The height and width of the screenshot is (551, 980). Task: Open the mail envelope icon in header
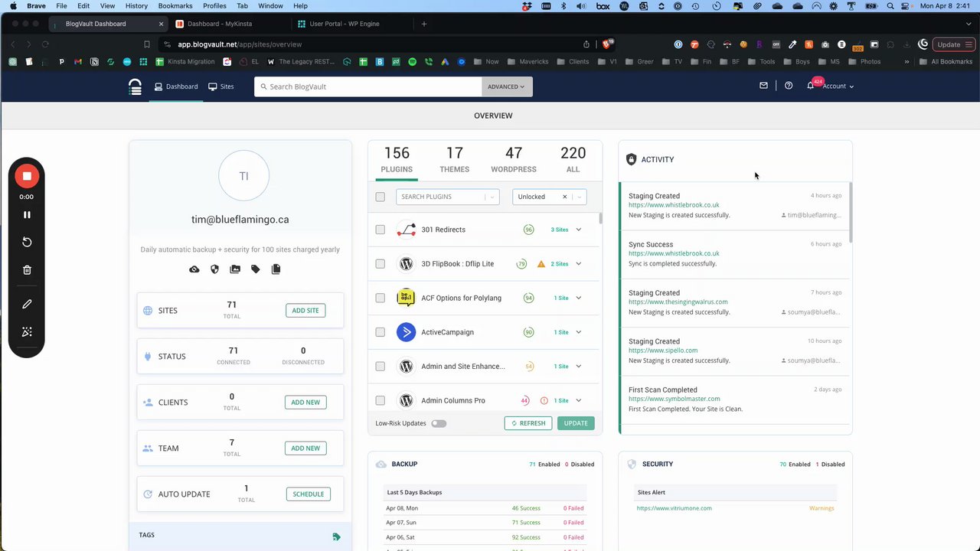click(x=763, y=86)
